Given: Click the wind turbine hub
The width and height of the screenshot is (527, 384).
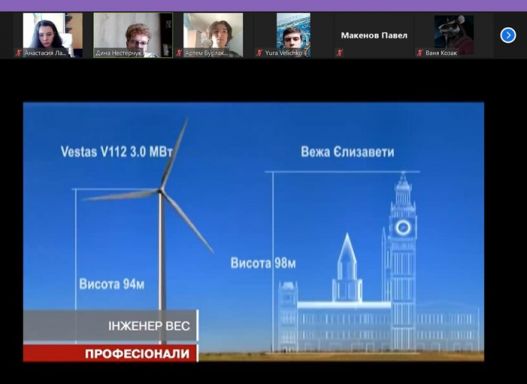Looking at the screenshot, I should coord(161,191).
